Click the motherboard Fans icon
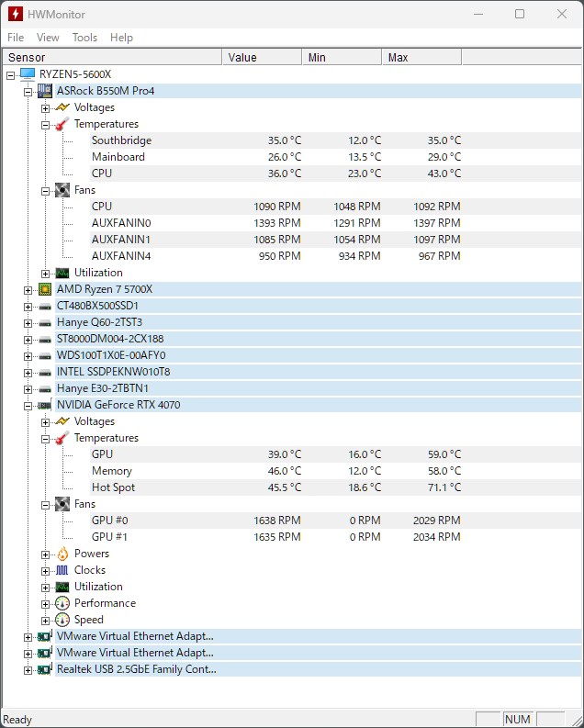The image size is (584, 728). coord(62,190)
